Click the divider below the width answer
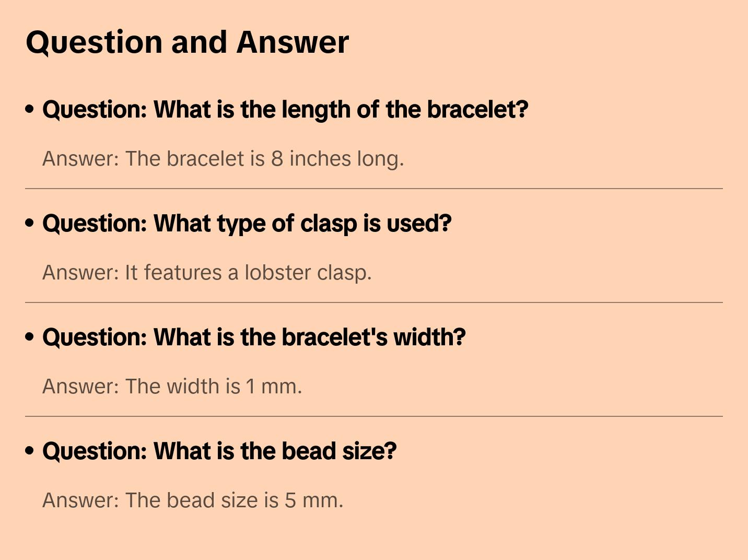748x560 pixels. 374,416
